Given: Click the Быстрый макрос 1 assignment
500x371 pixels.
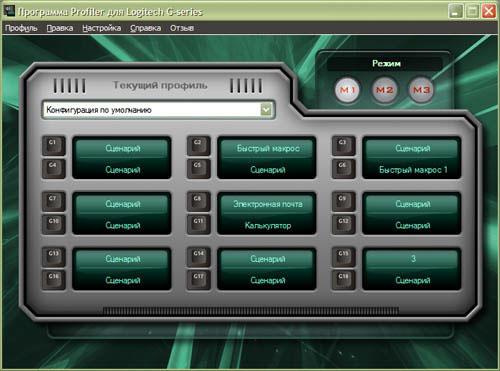Looking at the screenshot, I should (413, 170).
